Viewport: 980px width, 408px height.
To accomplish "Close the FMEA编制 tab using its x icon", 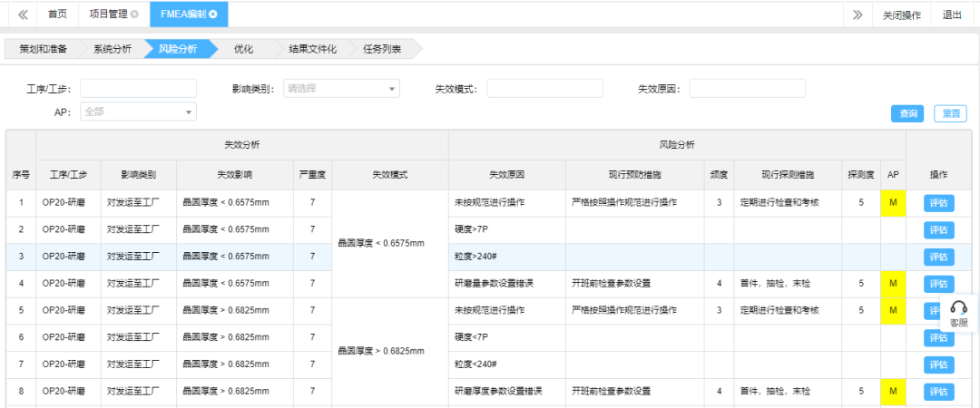I will coord(213,15).
